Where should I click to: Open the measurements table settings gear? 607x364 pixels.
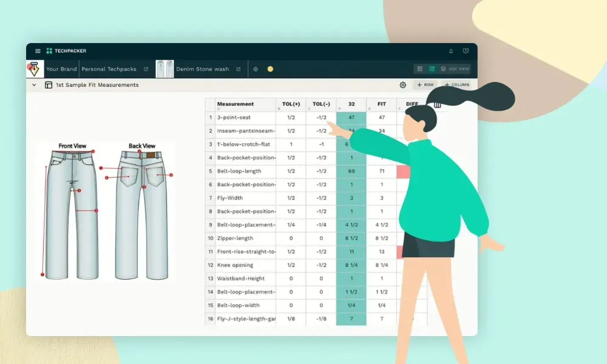coord(402,85)
